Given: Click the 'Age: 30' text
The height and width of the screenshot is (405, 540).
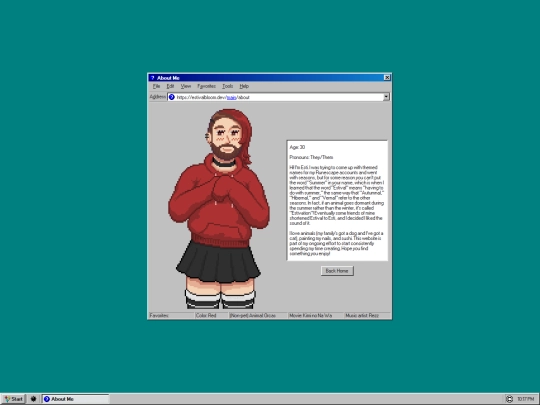Looking at the screenshot, I should (297, 147).
